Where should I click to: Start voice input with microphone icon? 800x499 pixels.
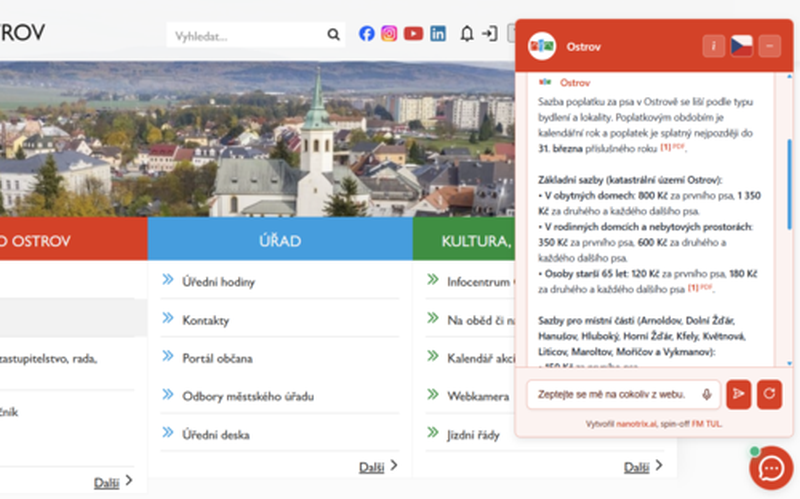(x=707, y=394)
